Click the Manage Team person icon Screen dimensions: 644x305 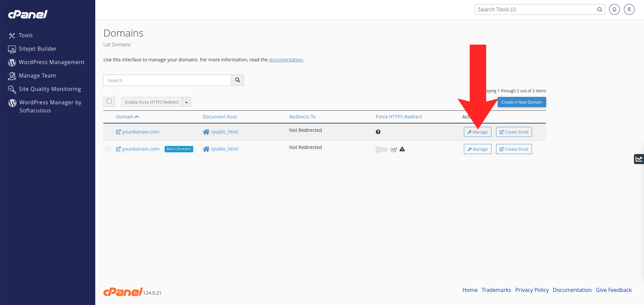[12, 76]
